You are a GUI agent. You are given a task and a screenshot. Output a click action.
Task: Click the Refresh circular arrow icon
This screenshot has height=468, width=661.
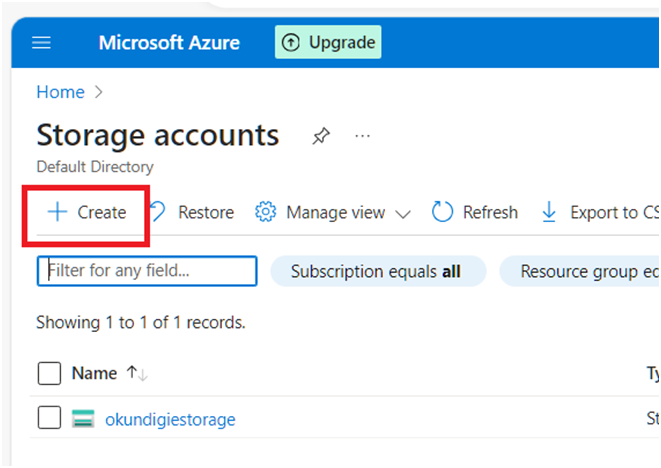click(442, 212)
